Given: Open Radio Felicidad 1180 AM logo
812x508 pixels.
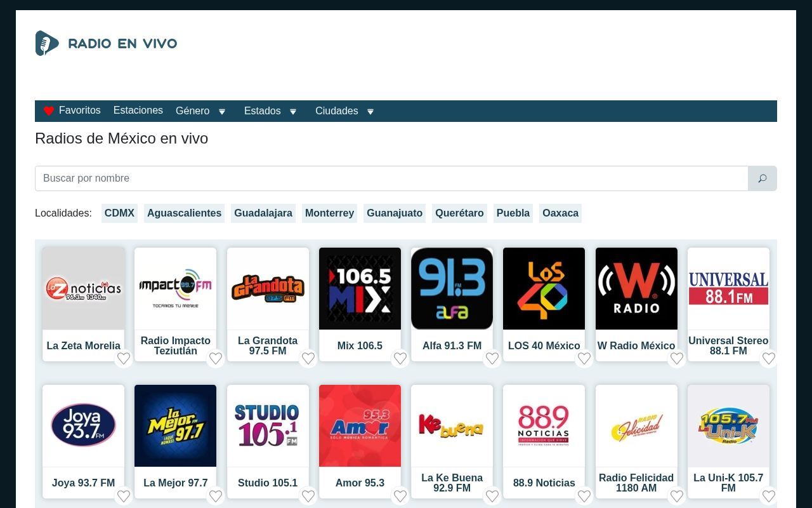Looking at the screenshot, I should [636, 425].
